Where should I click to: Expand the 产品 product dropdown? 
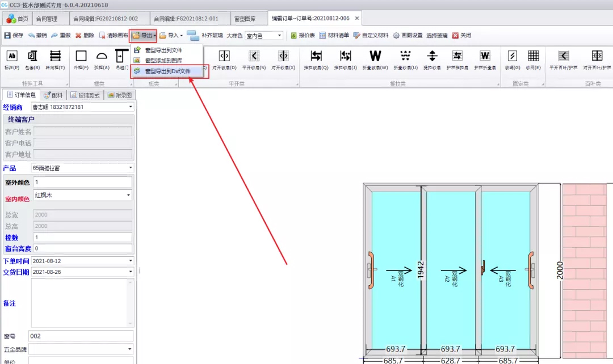[x=130, y=168]
